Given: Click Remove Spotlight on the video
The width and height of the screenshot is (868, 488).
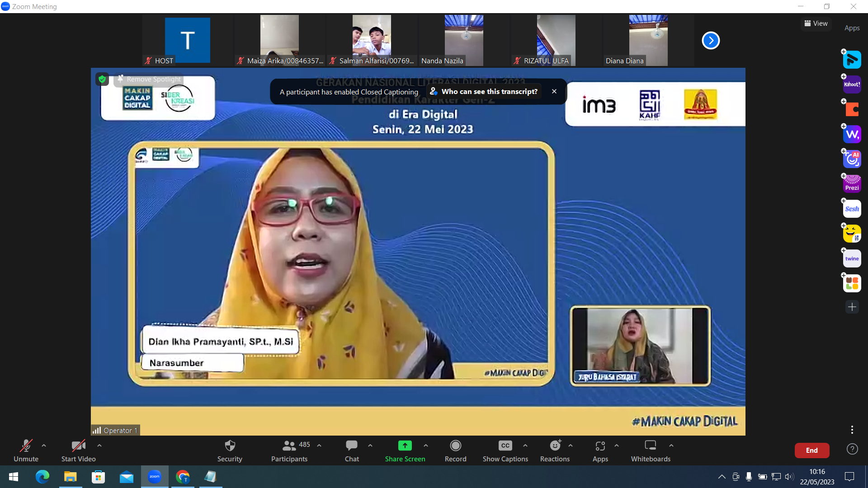Looking at the screenshot, I should pyautogui.click(x=149, y=79).
